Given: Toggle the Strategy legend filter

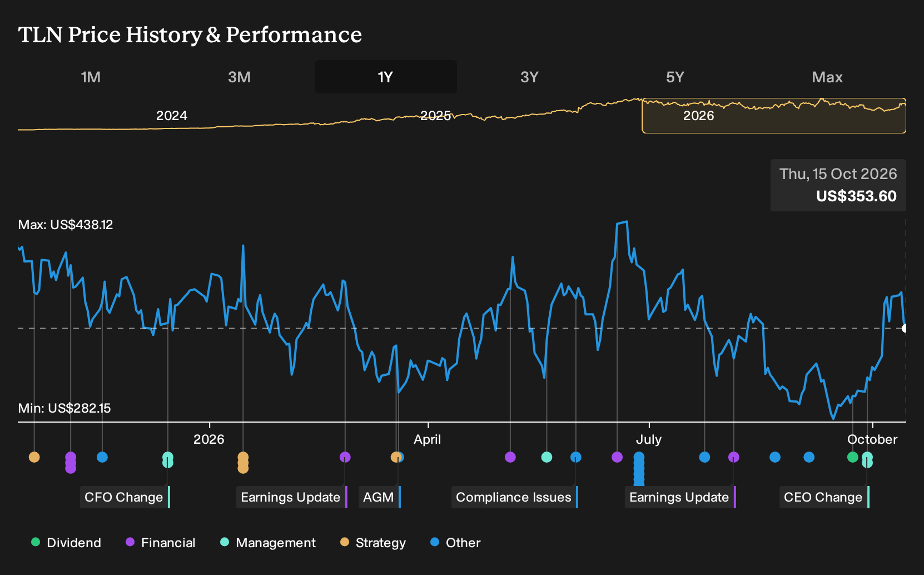Looking at the screenshot, I should tap(373, 543).
